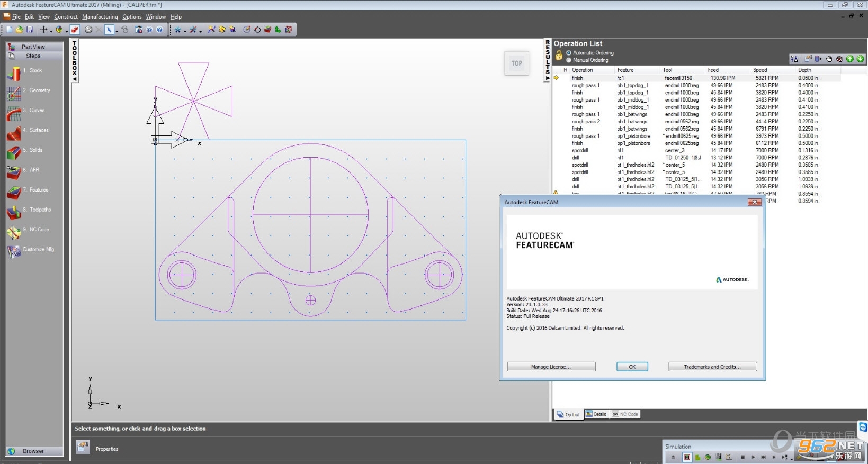The image size is (868, 464).
Task: Open the Manufacturing menu
Action: [100, 16]
